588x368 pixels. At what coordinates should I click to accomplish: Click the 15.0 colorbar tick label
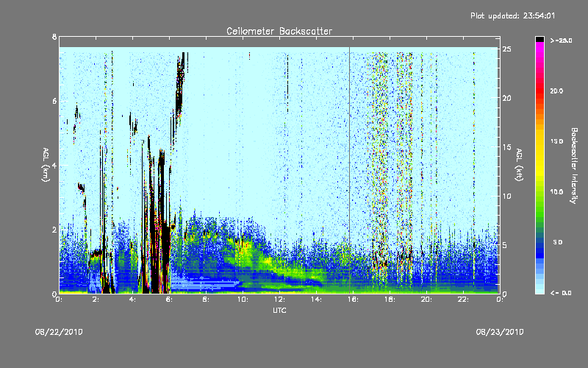click(x=556, y=141)
